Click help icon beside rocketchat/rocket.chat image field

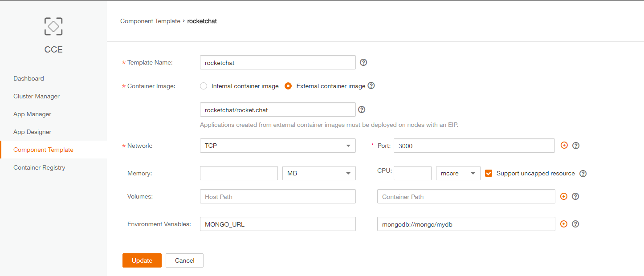[362, 110]
